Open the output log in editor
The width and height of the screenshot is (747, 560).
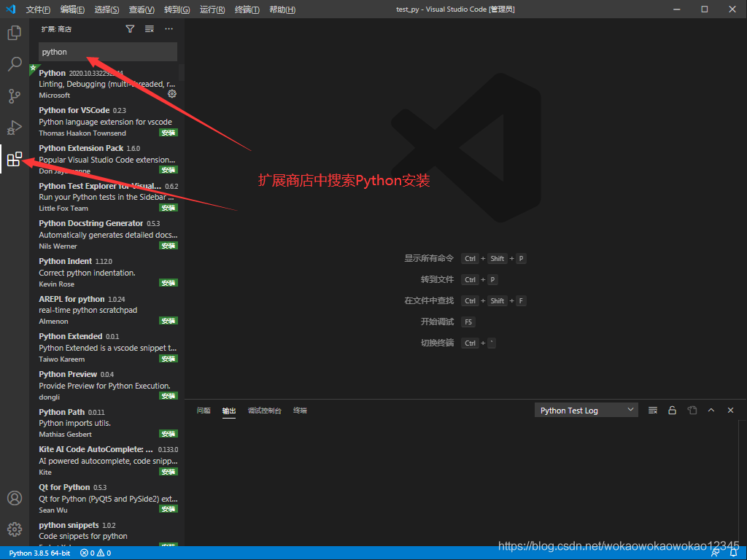692,410
